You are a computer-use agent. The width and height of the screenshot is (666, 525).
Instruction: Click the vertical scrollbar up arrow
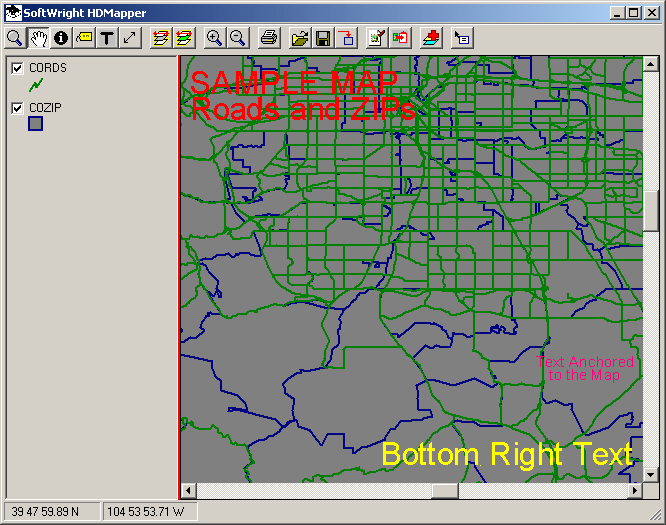650,64
